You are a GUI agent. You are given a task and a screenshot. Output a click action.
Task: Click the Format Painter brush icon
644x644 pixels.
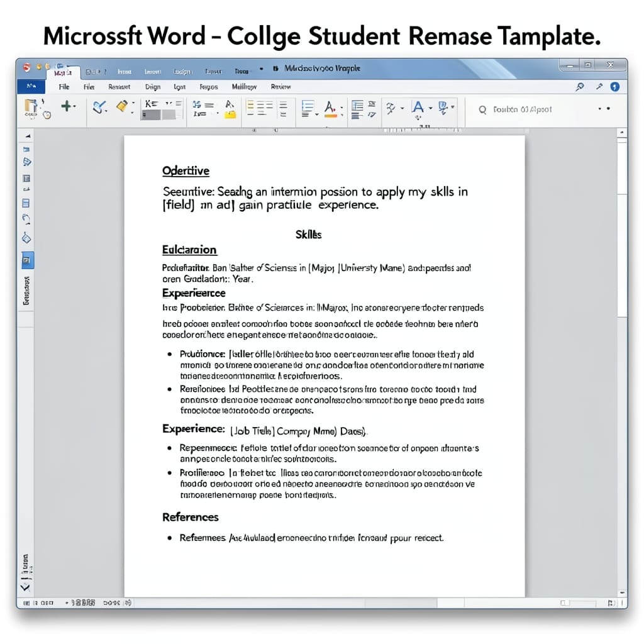pyautogui.click(x=99, y=107)
